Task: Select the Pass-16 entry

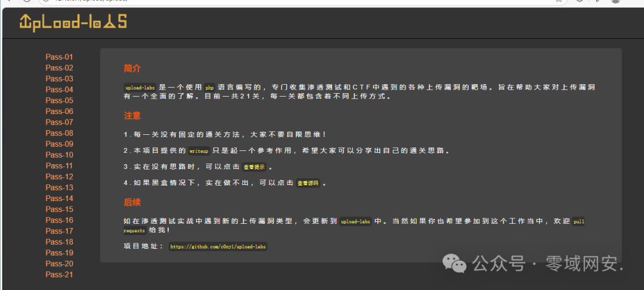Action: [59, 220]
